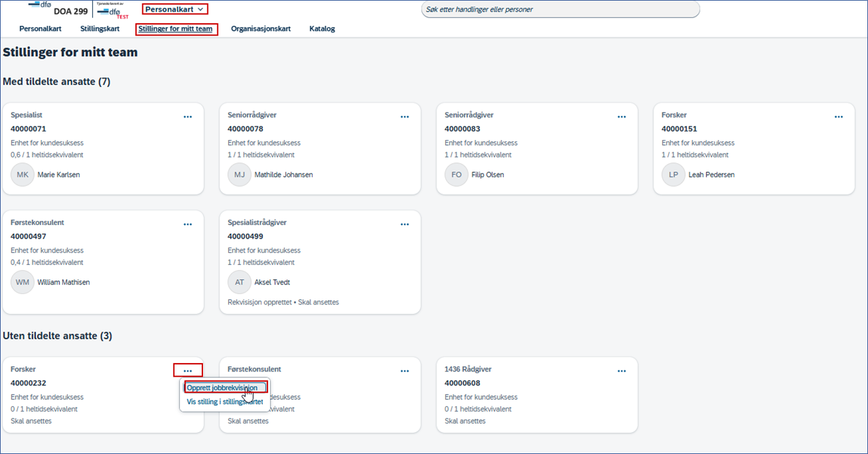The image size is (868, 454).
Task: Open the three-dot menu on Førstekonsulent 40000497 card
Action: tap(188, 224)
